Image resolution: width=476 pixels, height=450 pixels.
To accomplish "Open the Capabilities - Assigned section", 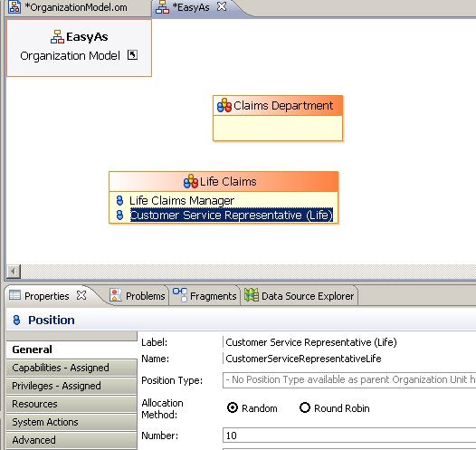I will (71, 368).
